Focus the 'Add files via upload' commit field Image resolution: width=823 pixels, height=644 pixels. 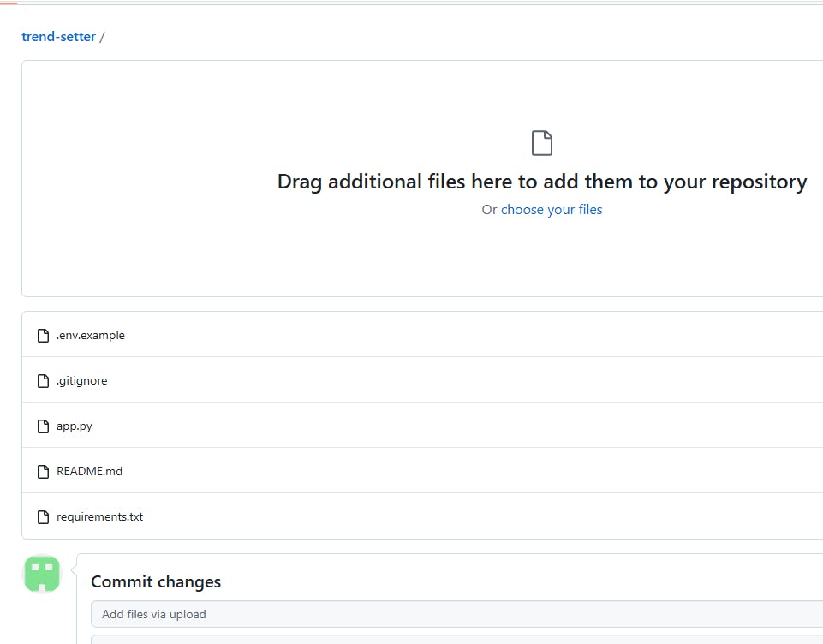coord(454,614)
